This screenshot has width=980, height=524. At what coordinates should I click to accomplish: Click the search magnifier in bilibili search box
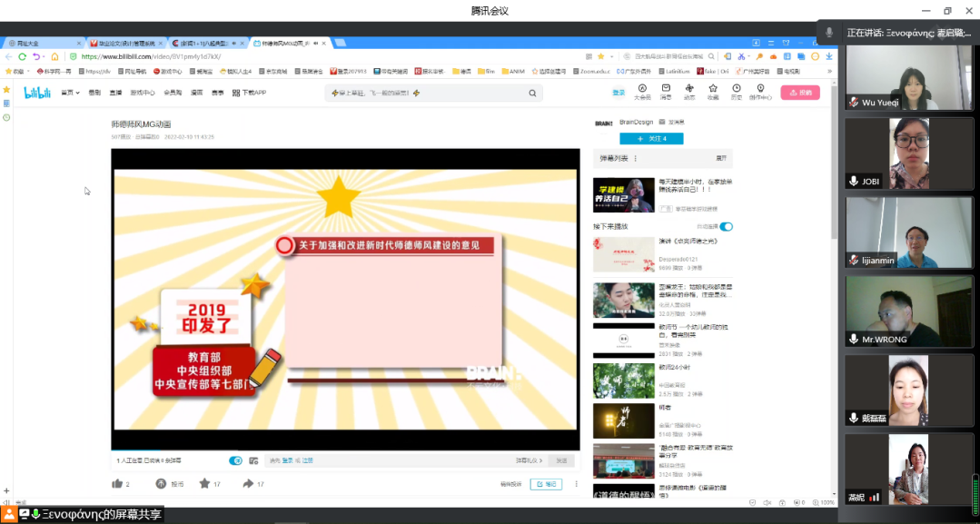pos(532,94)
